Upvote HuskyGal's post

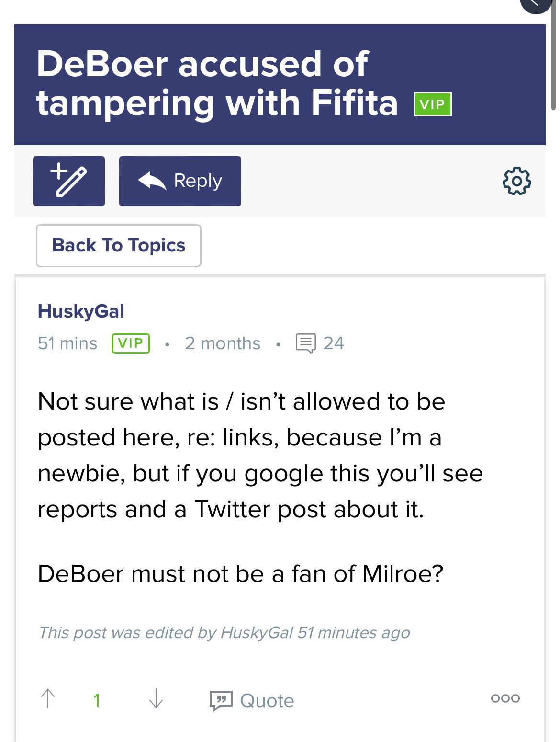pos(48,699)
